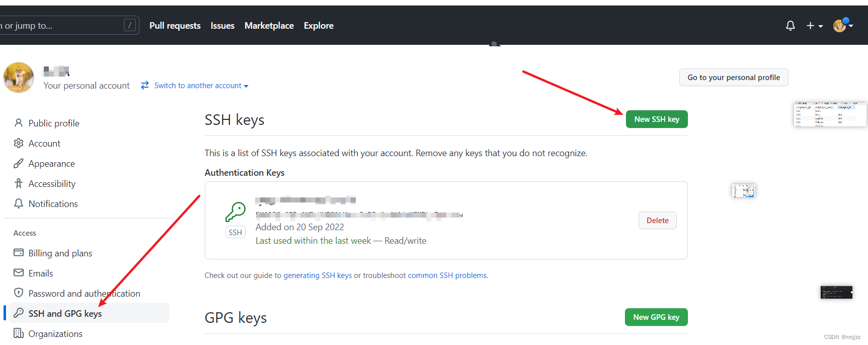Open Pull requests in top navigation
868x345 pixels.
[x=175, y=26]
